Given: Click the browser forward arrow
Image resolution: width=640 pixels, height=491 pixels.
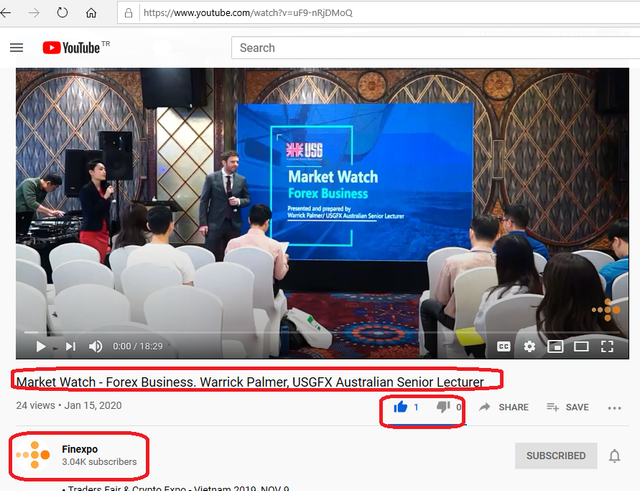Looking at the screenshot, I should [34, 13].
